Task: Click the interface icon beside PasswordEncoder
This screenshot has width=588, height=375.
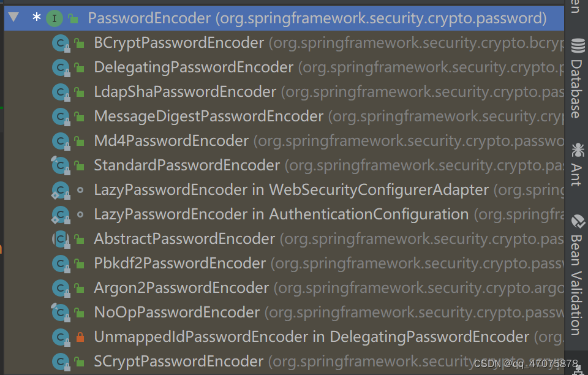Action: click(54, 18)
